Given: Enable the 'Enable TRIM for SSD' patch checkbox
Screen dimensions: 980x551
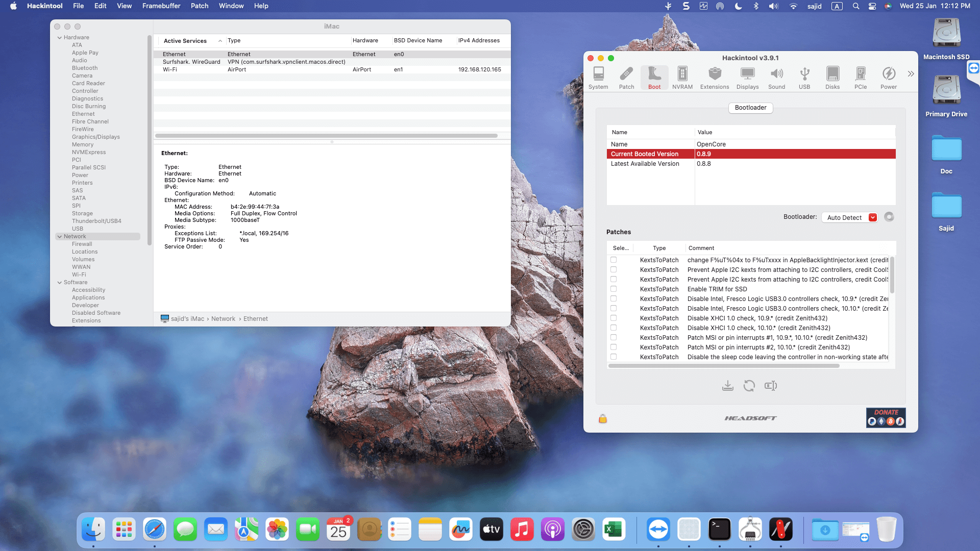Looking at the screenshot, I should (x=614, y=289).
